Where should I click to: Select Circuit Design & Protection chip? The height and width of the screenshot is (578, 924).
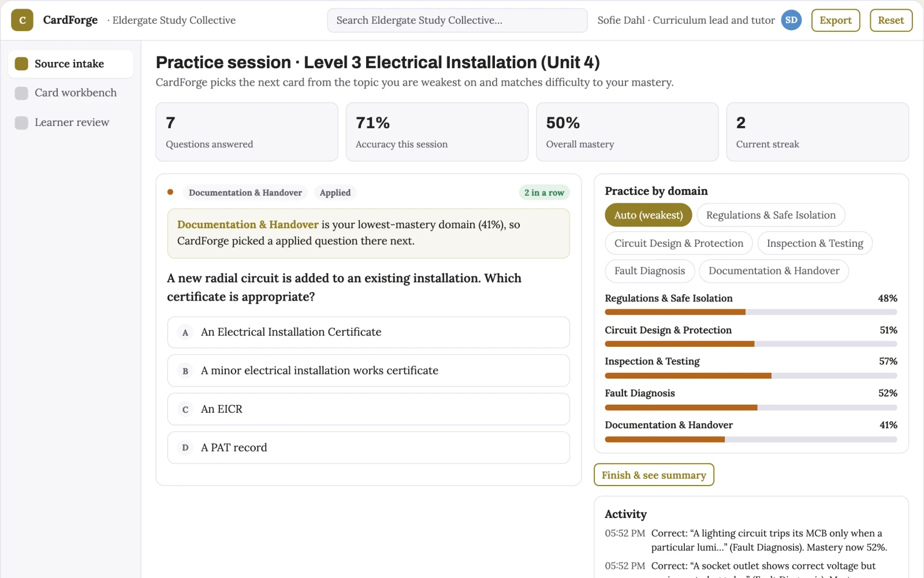[x=679, y=243]
